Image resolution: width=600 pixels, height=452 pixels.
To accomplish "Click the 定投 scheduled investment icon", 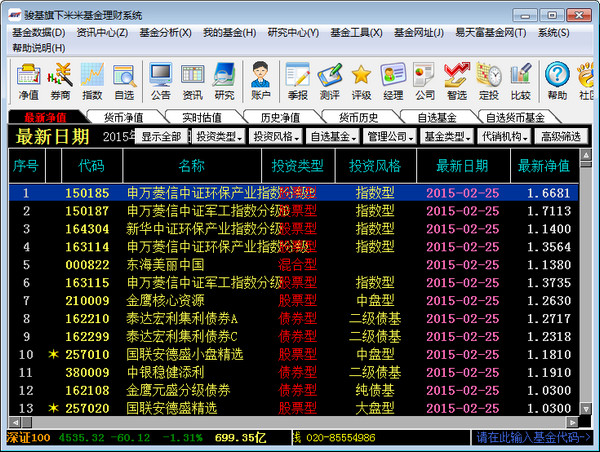I will (x=489, y=82).
